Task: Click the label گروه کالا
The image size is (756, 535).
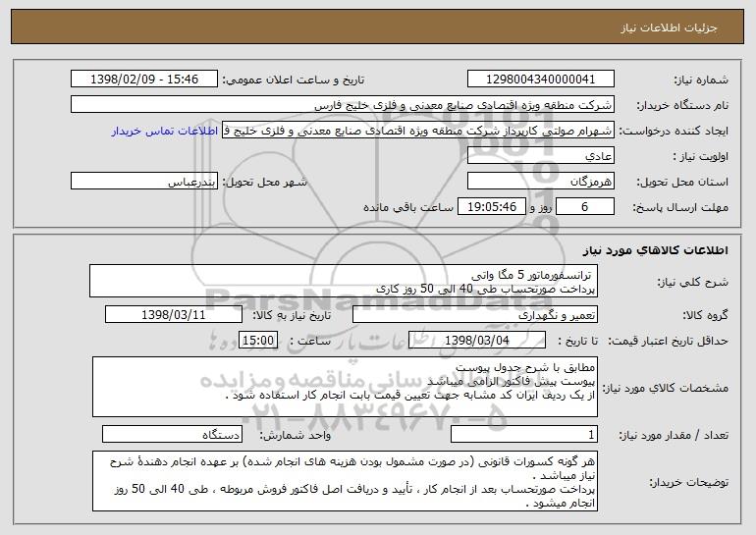Action: coord(705,316)
